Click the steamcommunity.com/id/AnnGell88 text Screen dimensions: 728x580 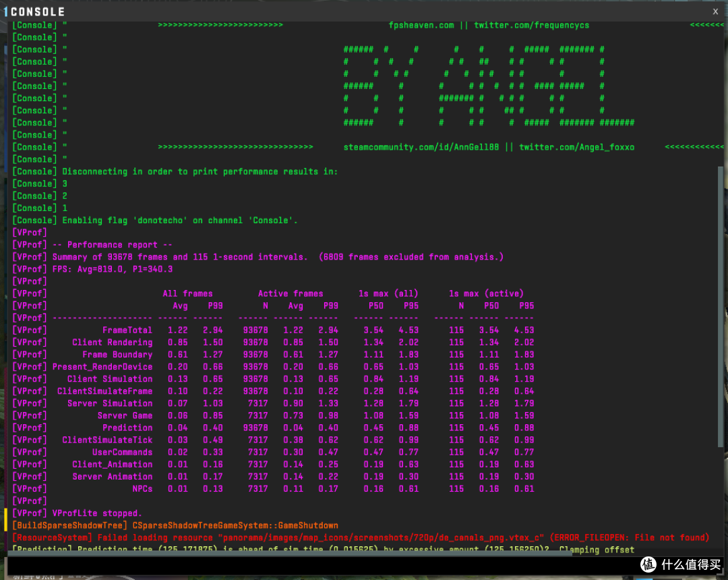point(421,147)
